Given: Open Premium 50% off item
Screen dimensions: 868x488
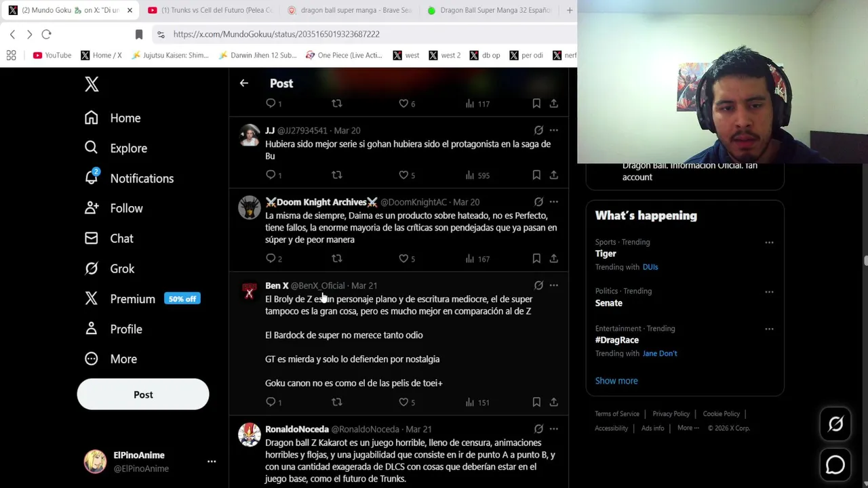Looking at the screenshot, I should click(141, 299).
